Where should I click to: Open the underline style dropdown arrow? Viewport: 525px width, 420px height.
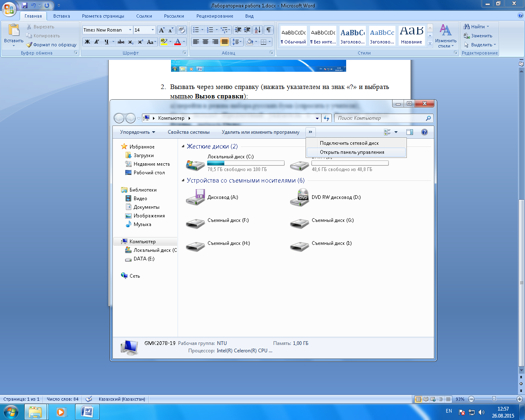point(113,42)
